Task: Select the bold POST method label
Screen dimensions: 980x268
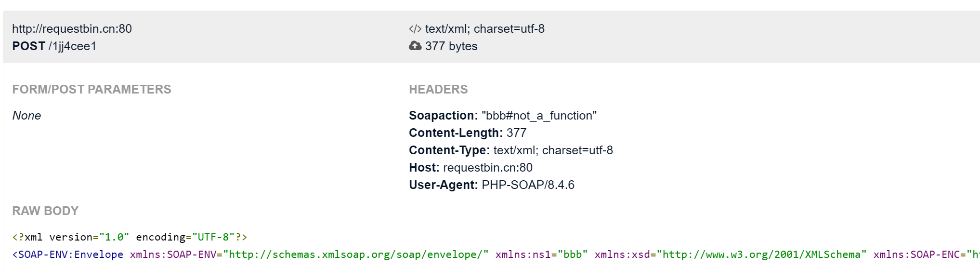Action: (28, 46)
